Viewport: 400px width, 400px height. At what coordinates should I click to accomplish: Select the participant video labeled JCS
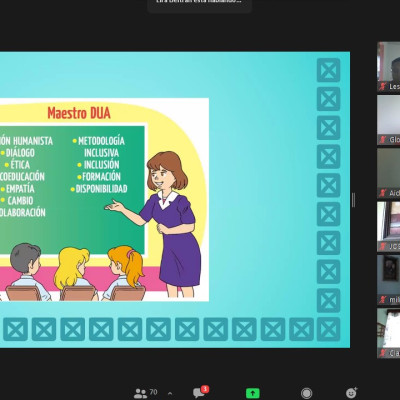(389, 227)
